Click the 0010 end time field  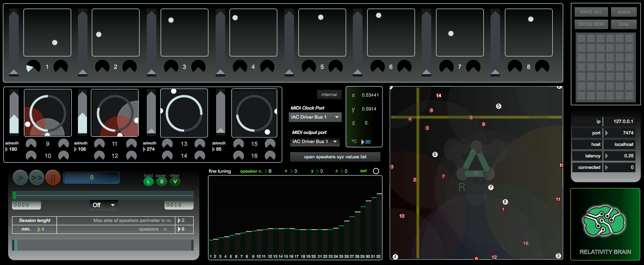pos(179,205)
